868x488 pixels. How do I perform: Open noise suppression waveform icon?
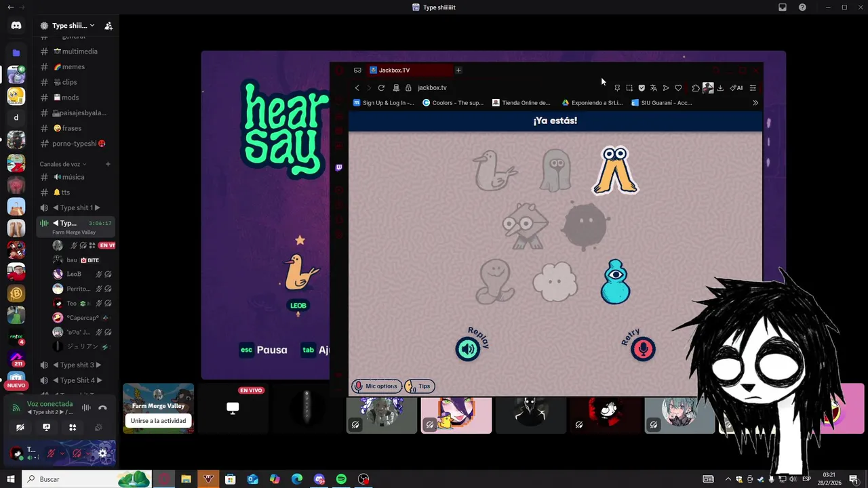point(86,407)
